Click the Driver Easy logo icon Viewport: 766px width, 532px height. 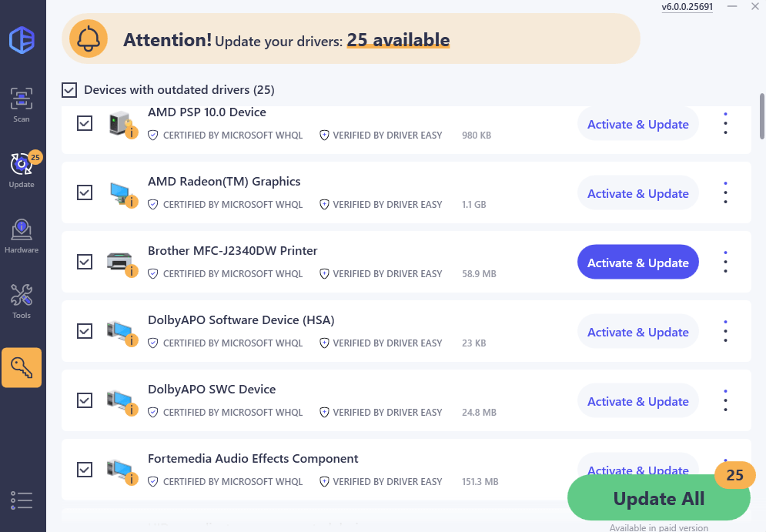tap(22, 39)
